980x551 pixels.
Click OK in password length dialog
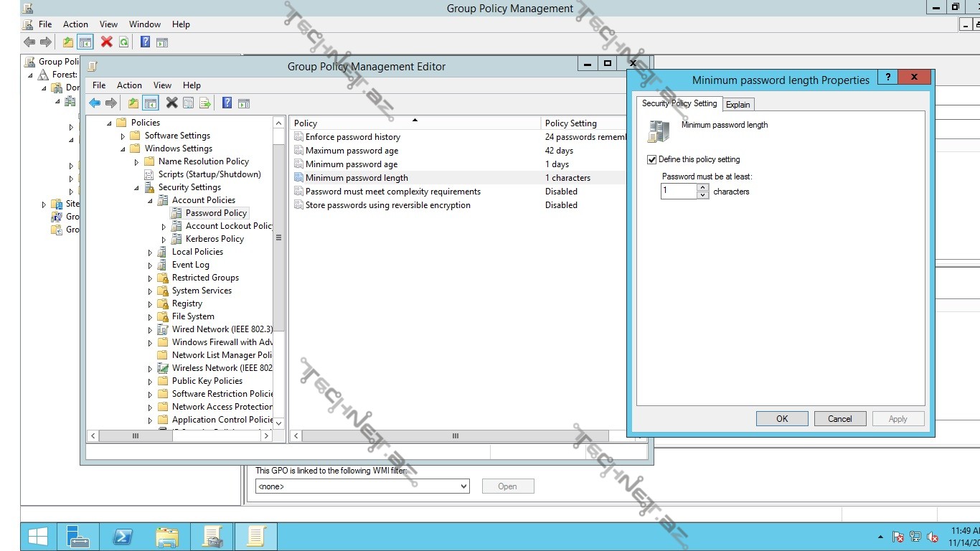click(782, 419)
